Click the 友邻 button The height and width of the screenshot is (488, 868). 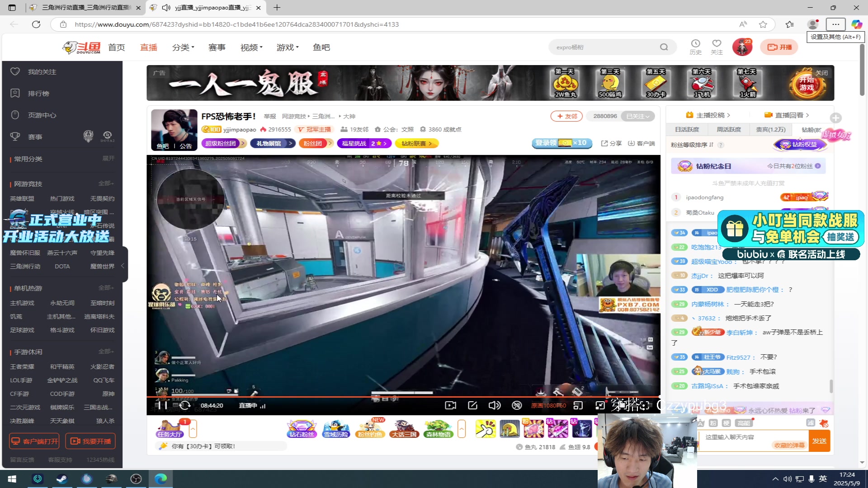[566, 116]
